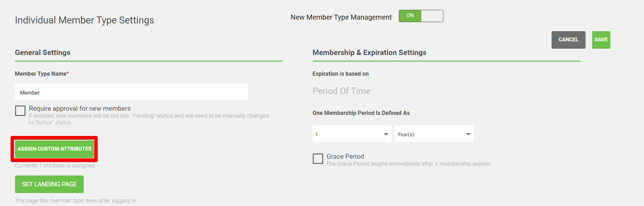
Task: Click the caret arrow in the "1" period dropdown
Action: [386, 134]
